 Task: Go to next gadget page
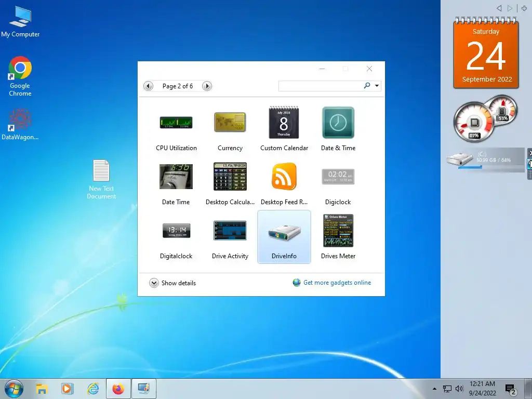click(x=207, y=86)
